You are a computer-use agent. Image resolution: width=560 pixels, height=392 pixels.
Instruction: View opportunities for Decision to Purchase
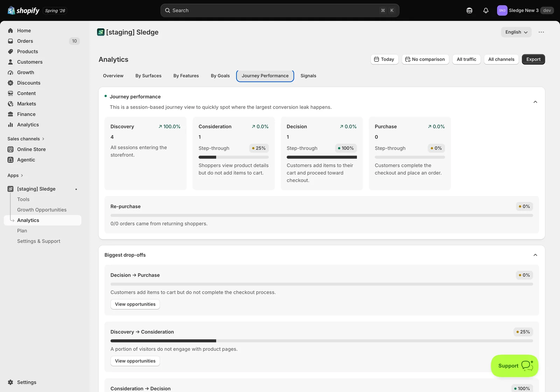coord(135,304)
